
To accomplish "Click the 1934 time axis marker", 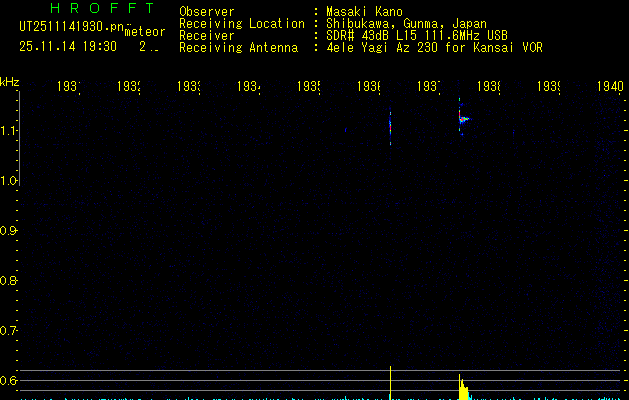I will 249,87.
